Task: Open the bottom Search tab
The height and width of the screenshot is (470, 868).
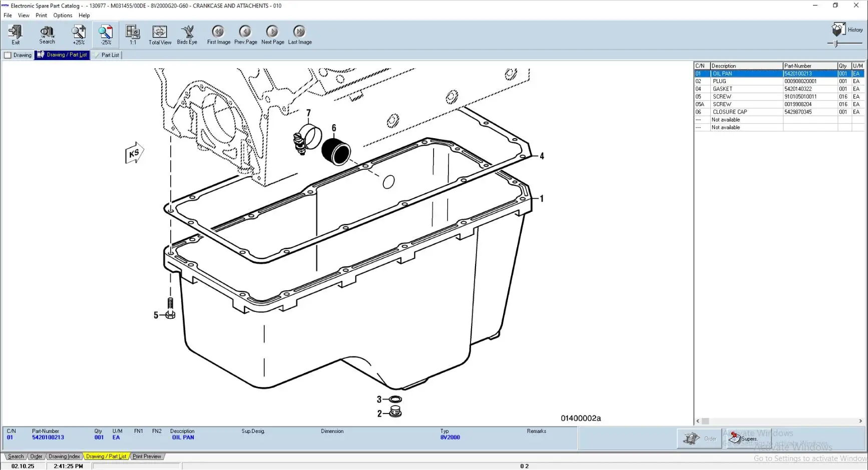Action: 16,456
